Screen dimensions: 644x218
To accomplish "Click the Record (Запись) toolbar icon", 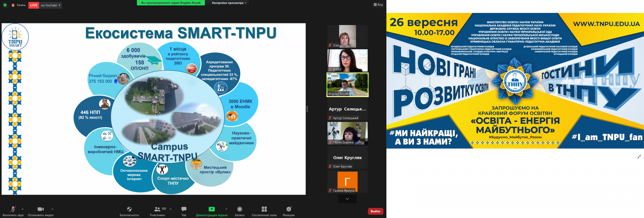I will click(239, 209).
